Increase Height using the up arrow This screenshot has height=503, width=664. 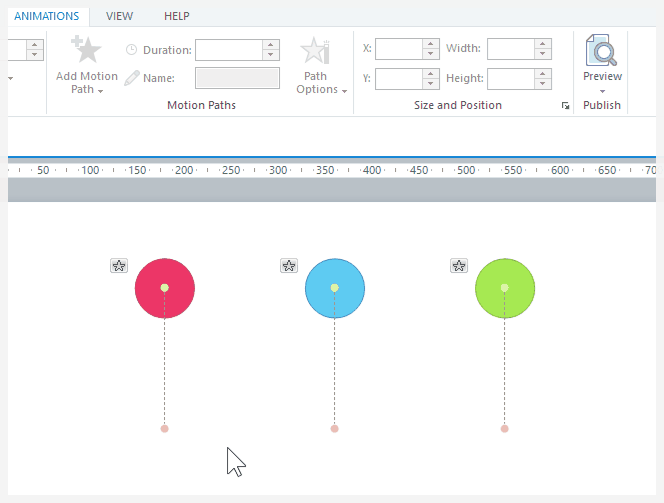pyautogui.click(x=542, y=74)
